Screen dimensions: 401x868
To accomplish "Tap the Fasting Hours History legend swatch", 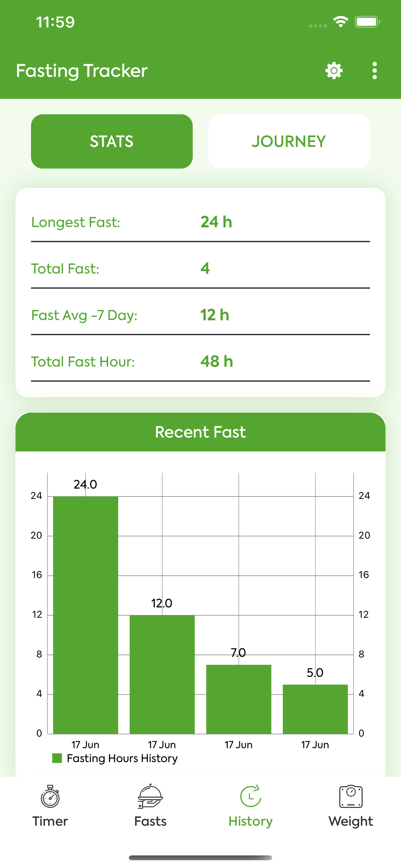I will point(57,758).
